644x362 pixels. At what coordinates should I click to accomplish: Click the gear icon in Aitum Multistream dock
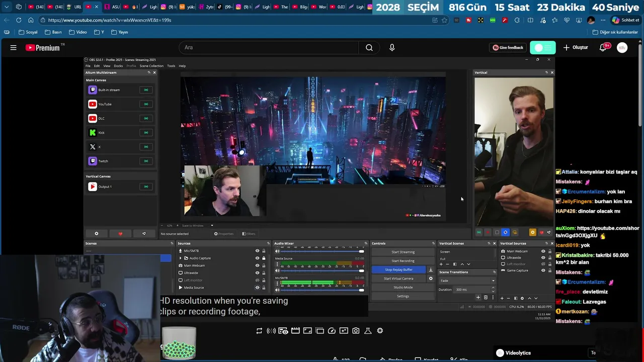tap(97, 233)
